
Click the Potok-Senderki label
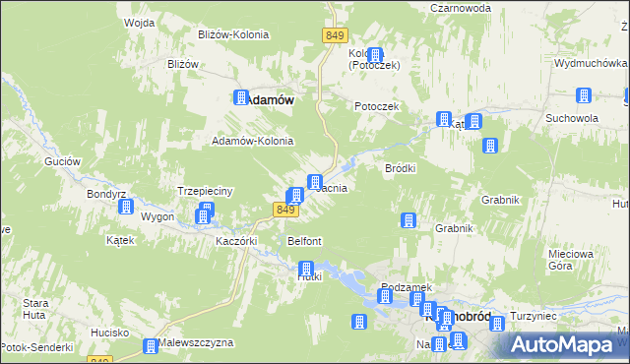37,347
